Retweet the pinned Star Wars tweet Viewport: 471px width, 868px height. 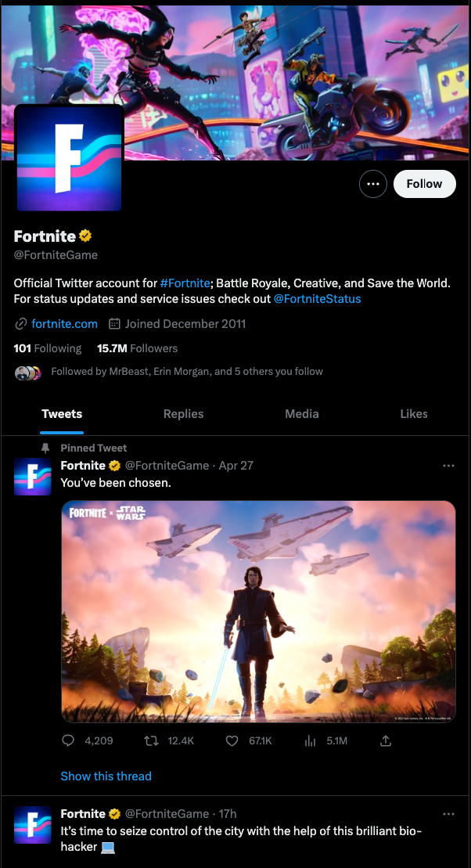click(151, 740)
